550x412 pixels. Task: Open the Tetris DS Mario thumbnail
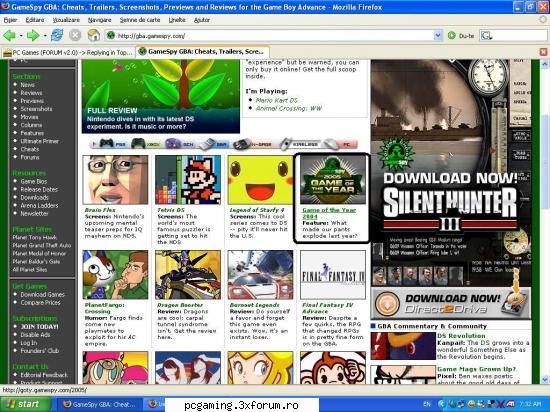(x=188, y=180)
